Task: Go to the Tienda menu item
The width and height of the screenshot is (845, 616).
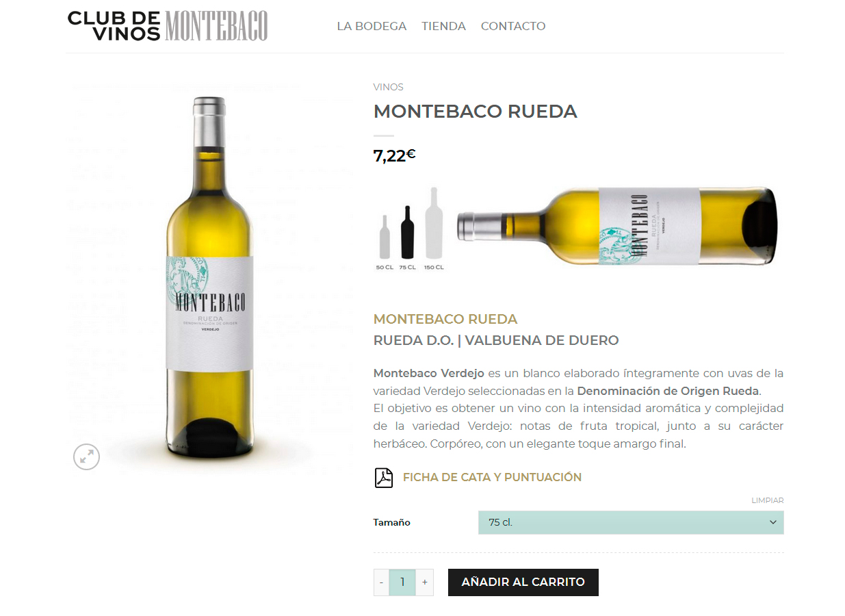Action: click(x=443, y=26)
